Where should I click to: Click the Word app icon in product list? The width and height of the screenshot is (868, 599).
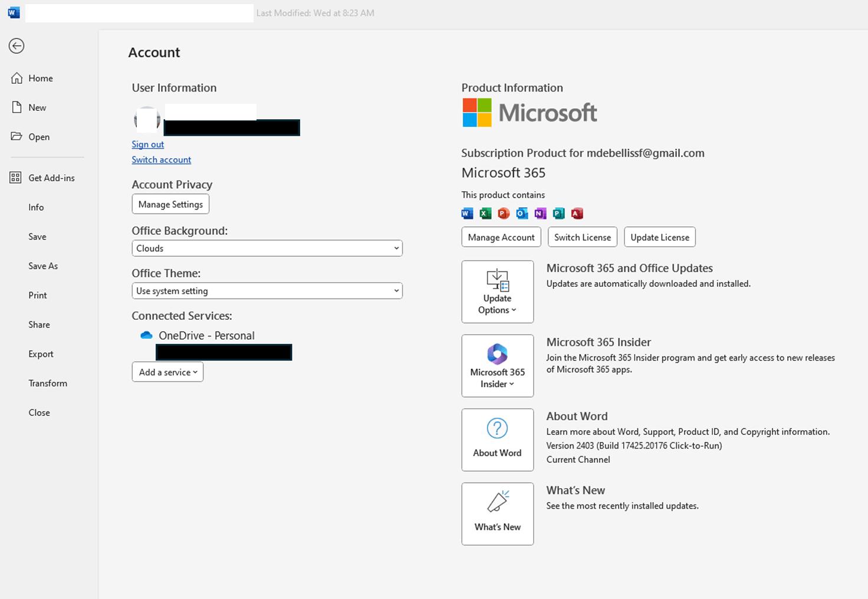click(468, 213)
